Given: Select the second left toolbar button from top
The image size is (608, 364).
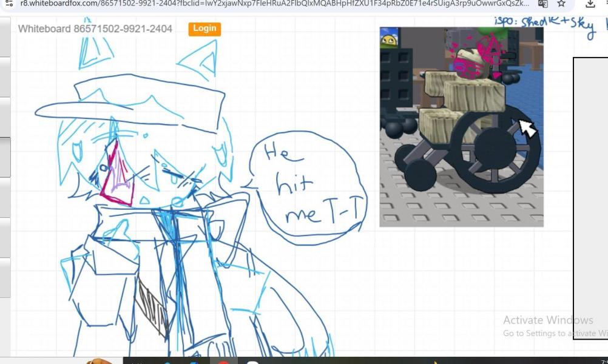Looking at the screenshot, I should click(x=5, y=76).
